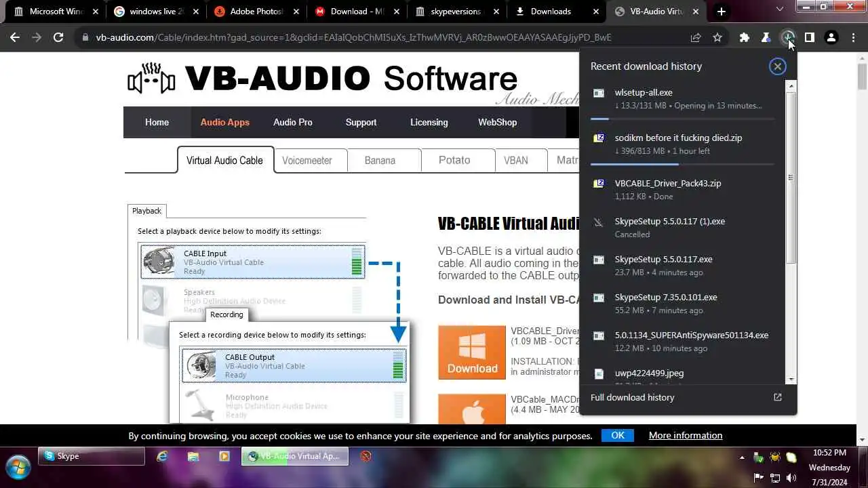Reload the VB-Audio page
868x488 pixels.
(x=58, y=38)
